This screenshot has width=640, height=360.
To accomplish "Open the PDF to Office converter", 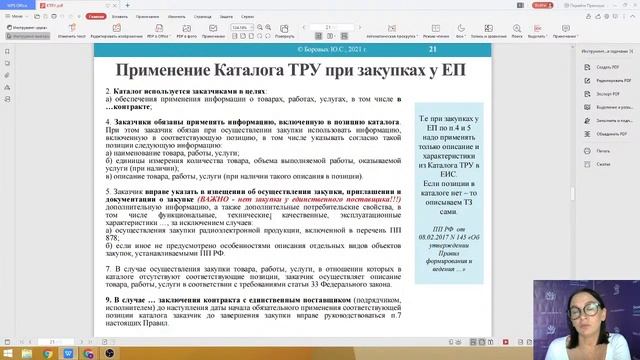I will [159, 31].
